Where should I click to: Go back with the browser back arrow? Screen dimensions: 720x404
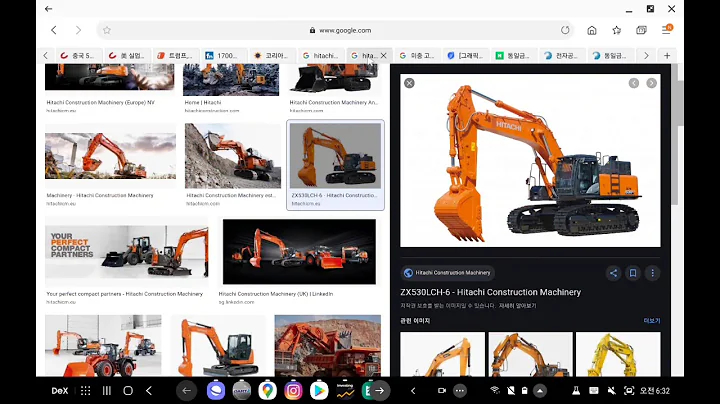[x=54, y=30]
